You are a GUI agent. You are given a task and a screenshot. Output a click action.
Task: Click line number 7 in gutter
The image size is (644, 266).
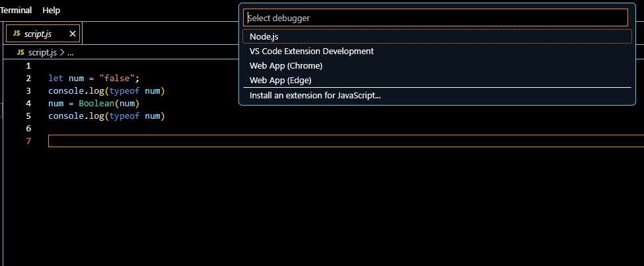(28, 141)
